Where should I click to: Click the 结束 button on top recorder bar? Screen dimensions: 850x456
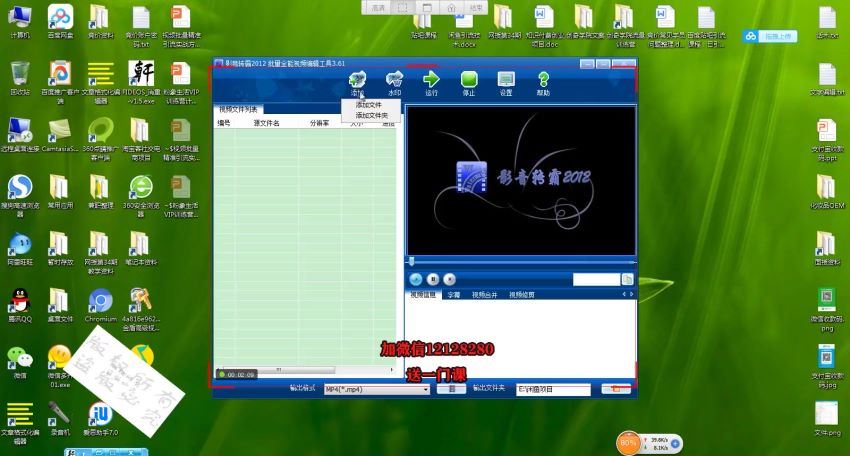pos(476,8)
